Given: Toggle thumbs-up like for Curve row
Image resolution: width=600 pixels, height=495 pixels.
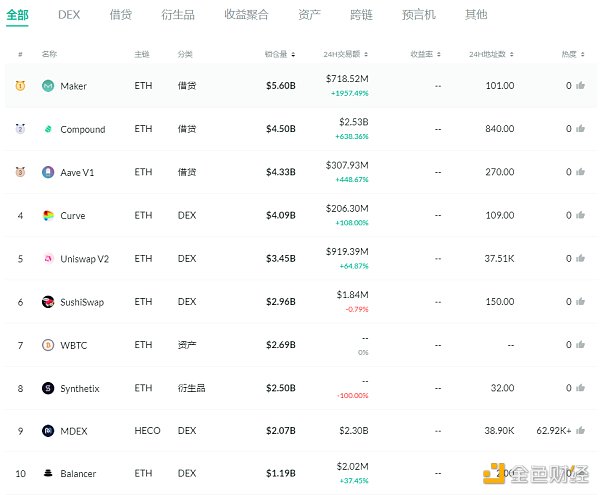Looking at the screenshot, I should 580,216.
